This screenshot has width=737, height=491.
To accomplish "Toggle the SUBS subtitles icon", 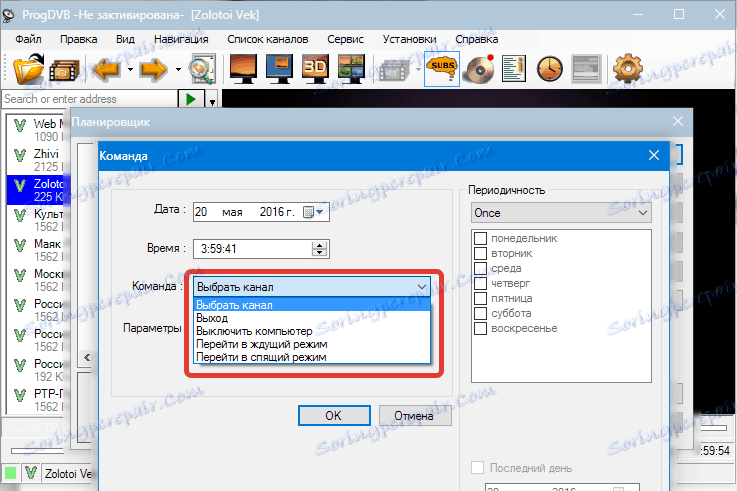I will (442, 69).
